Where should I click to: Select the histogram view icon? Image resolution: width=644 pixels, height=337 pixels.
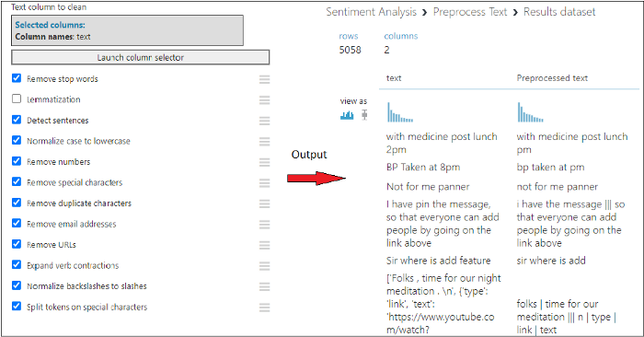coord(347,115)
